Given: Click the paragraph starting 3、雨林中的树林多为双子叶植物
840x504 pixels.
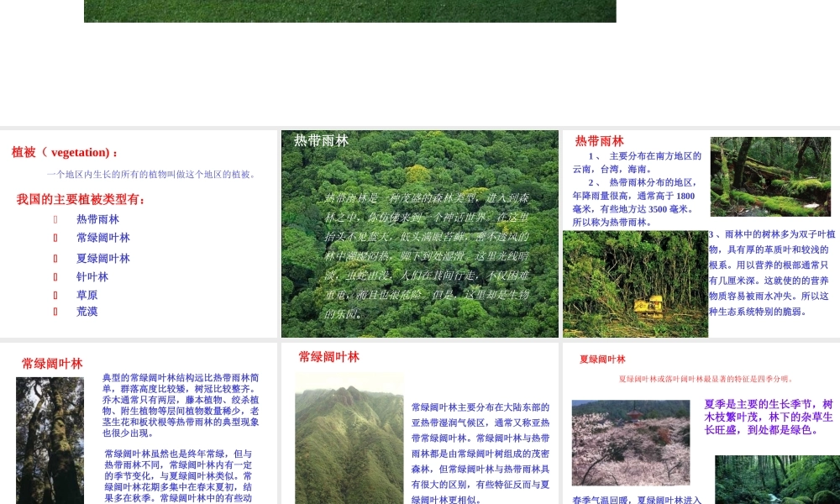Looking at the screenshot, I should coord(771,273).
